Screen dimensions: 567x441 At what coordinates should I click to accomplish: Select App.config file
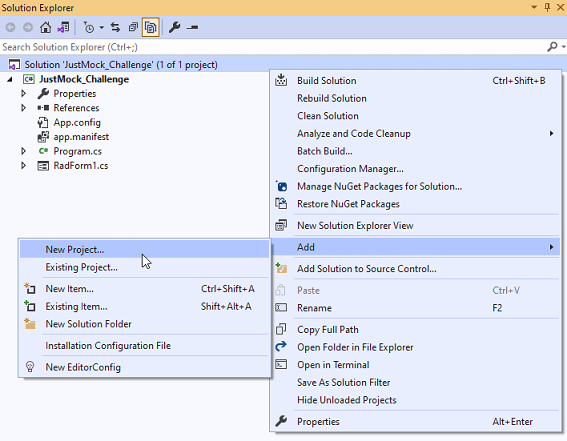coord(77,123)
